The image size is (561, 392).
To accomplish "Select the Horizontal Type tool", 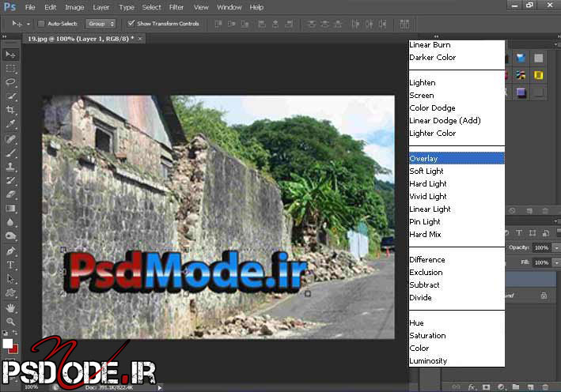I will click(x=10, y=265).
